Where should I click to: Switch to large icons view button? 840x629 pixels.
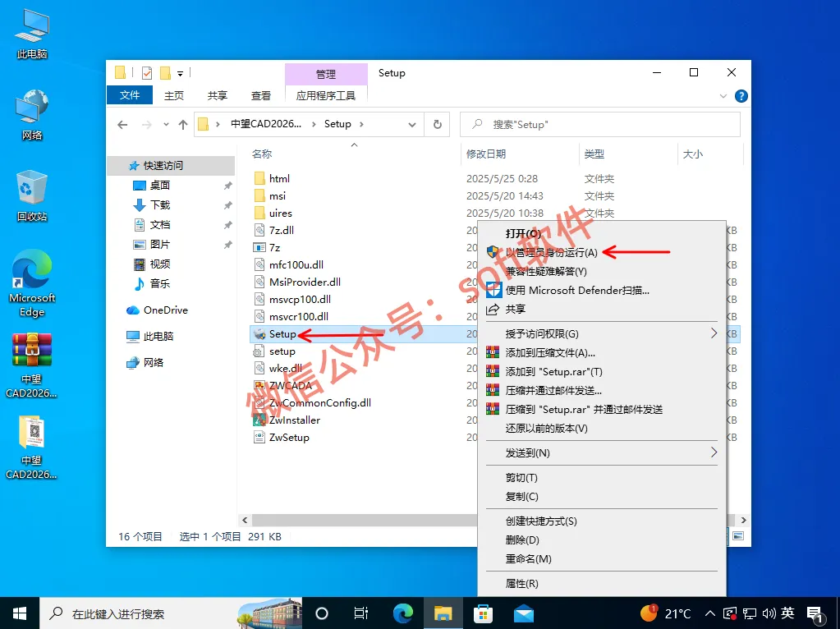738,536
